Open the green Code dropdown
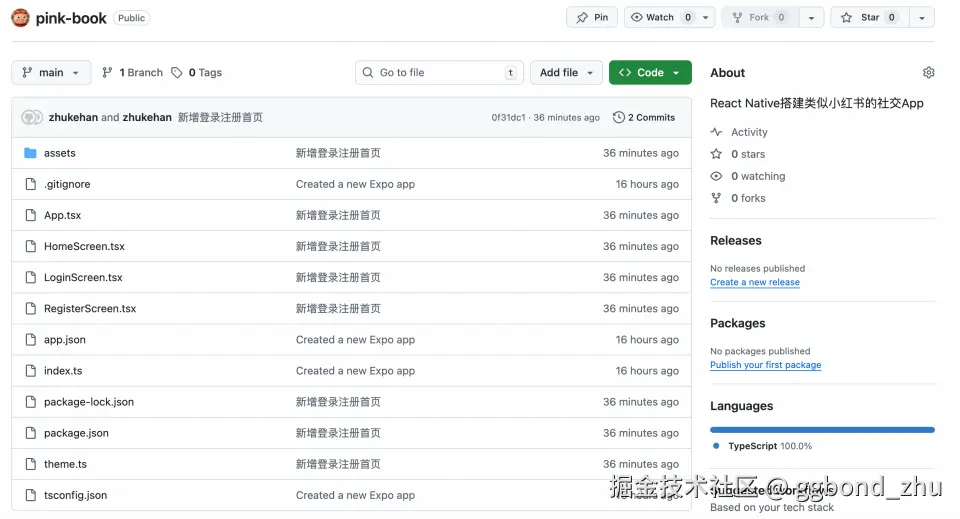 click(x=650, y=72)
